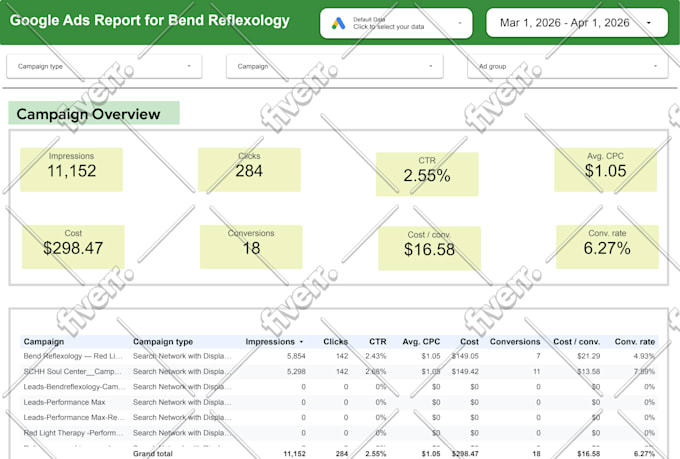Viewport: 680px width, 459px height.
Task: Expand the Campaign filter dropdown
Action: pos(334,66)
